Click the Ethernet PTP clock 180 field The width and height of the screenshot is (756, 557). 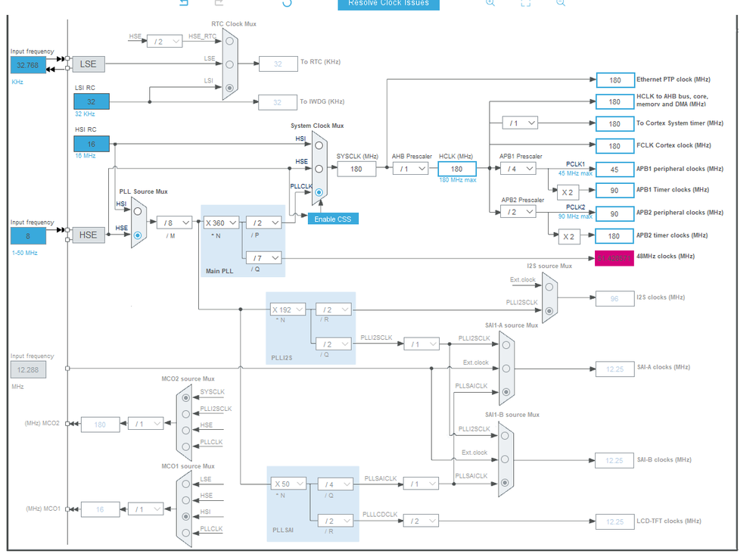point(614,80)
